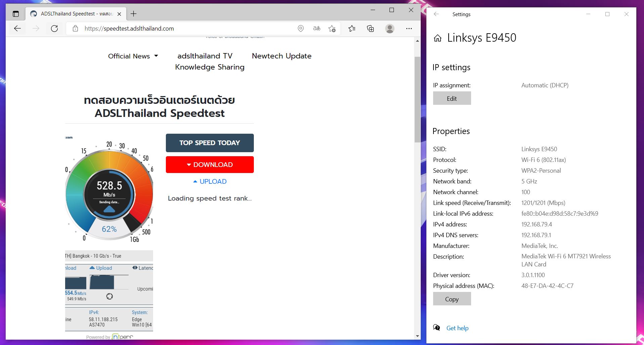
Task: Open adslthailand TV menu item
Action: 205,56
